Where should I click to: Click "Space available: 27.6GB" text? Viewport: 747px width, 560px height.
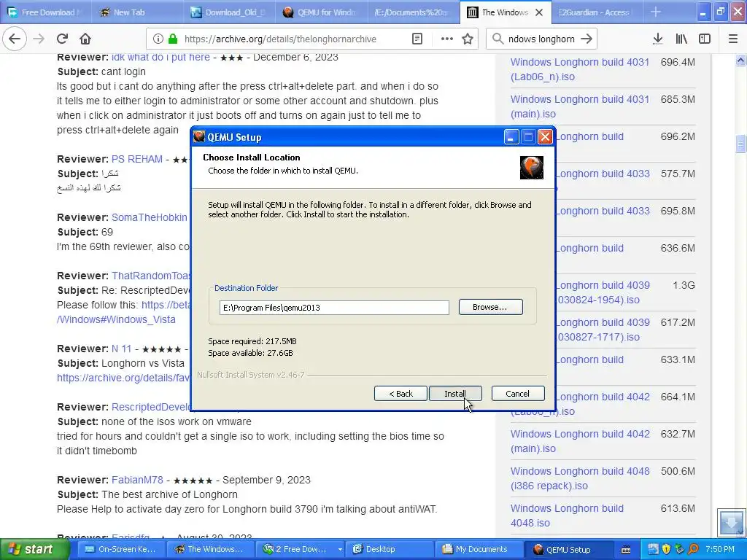click(x=251, y=354)
